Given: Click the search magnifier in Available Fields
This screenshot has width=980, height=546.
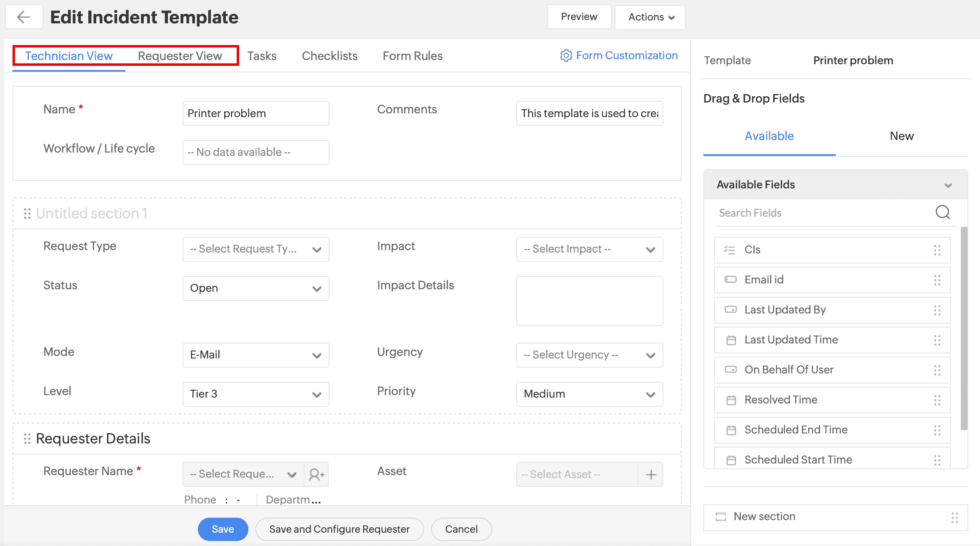Looking at the screenshot, I should tap(942, 212).
